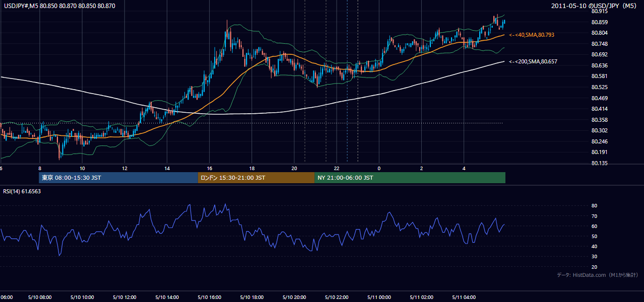Image resolution: width=644 pixels, height=302 pixels.
Task: Click hour label 0 under price chart
Action: point(379,168)
